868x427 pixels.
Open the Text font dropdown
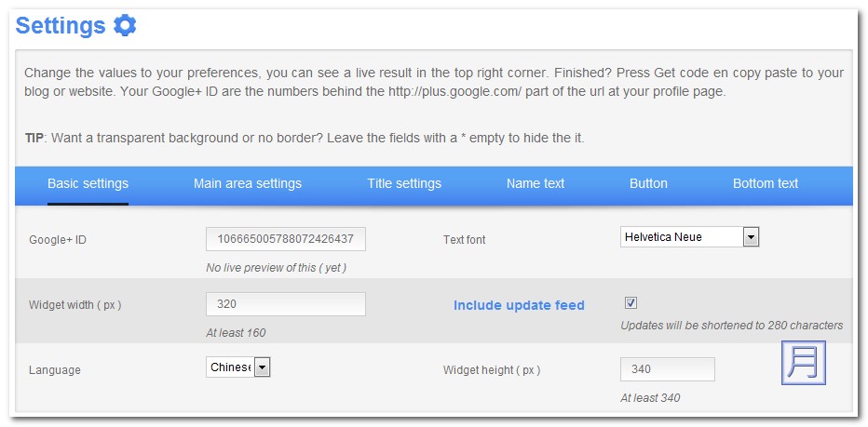pos(751,237)
